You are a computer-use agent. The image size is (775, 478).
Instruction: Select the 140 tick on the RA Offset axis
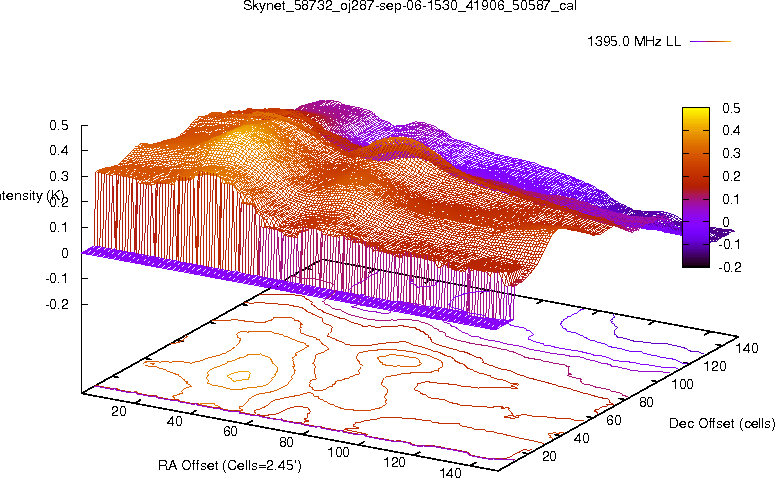450,473
